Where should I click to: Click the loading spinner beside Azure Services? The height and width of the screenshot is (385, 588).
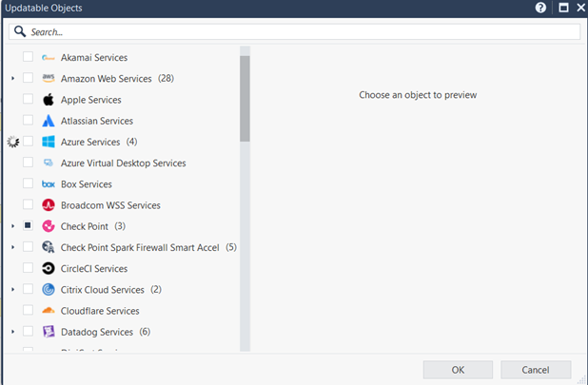point(13,142)
